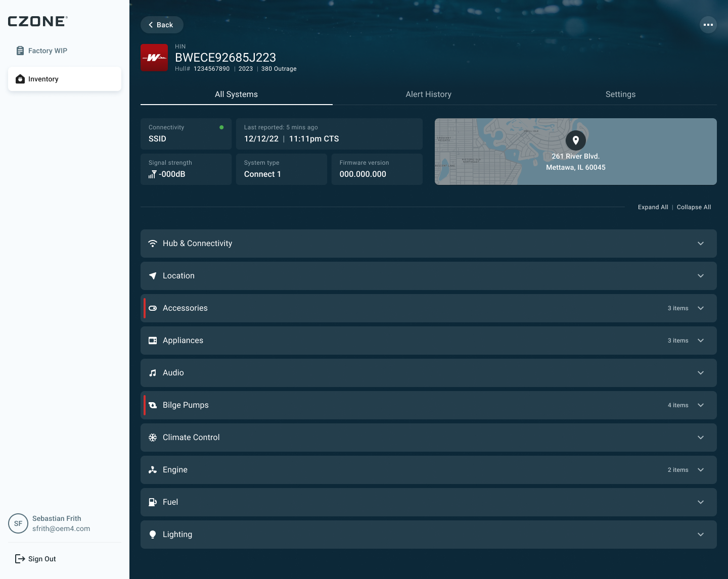Screen dimensions: 728x579
Task: Click the email sfrith@oem4.com
Action: tap(61, 529)
